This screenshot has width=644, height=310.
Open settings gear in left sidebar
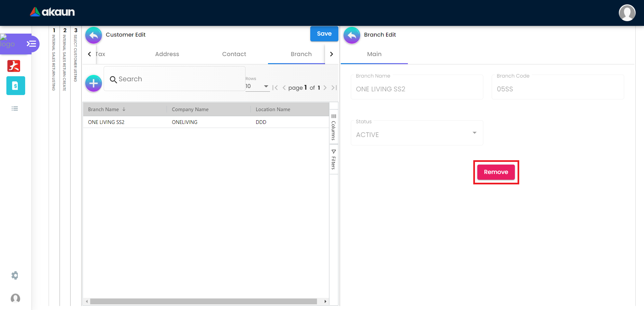click(x=15, y=275)
